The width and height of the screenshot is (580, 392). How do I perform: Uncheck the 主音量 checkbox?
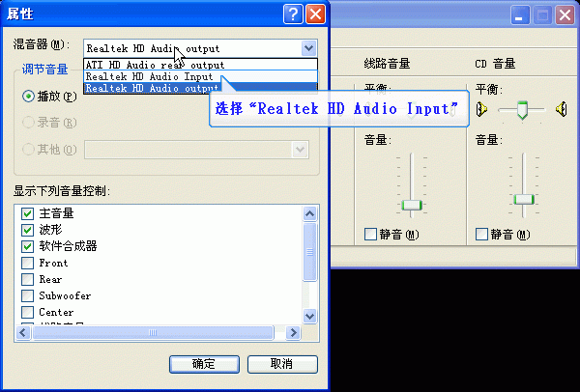[x=27, y=213]
